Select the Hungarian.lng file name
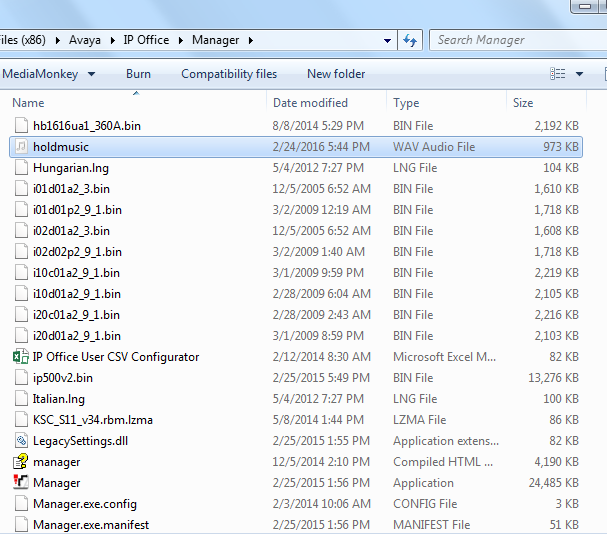Image resolution: width=607 pixels, height=534 pixels. click(71, 168)
